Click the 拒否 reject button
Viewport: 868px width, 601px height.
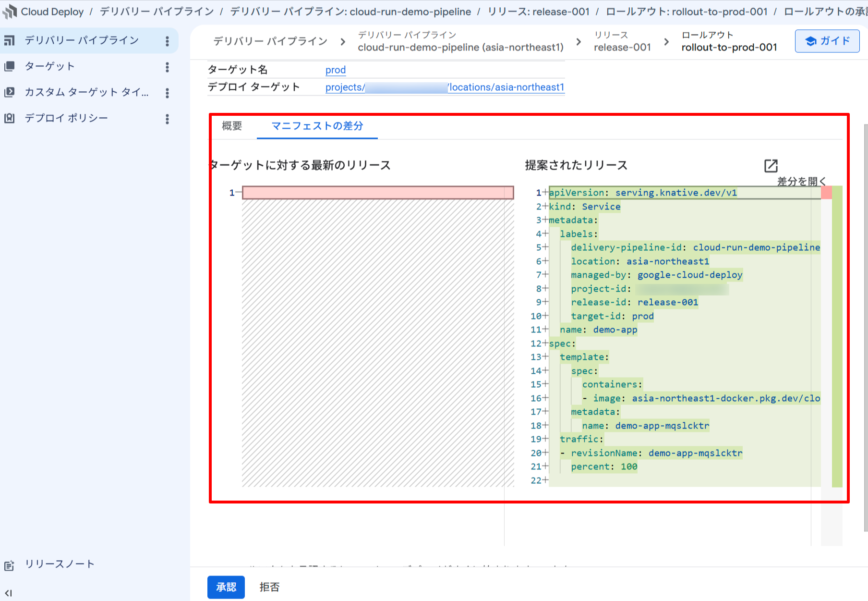[x=269, y=587]
